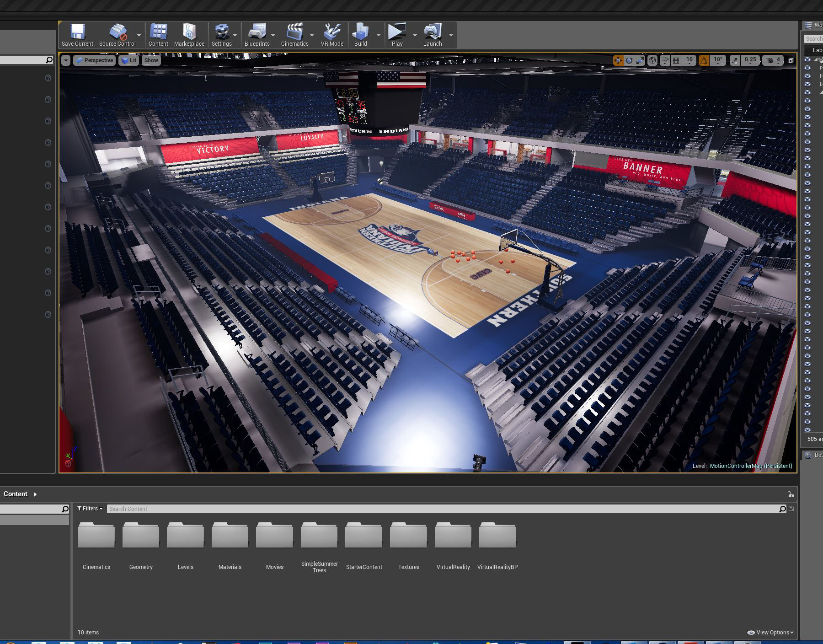Expand the Play options dropdown arrow
The height and width of the screenshot is (644, 823).
[415, 35]
